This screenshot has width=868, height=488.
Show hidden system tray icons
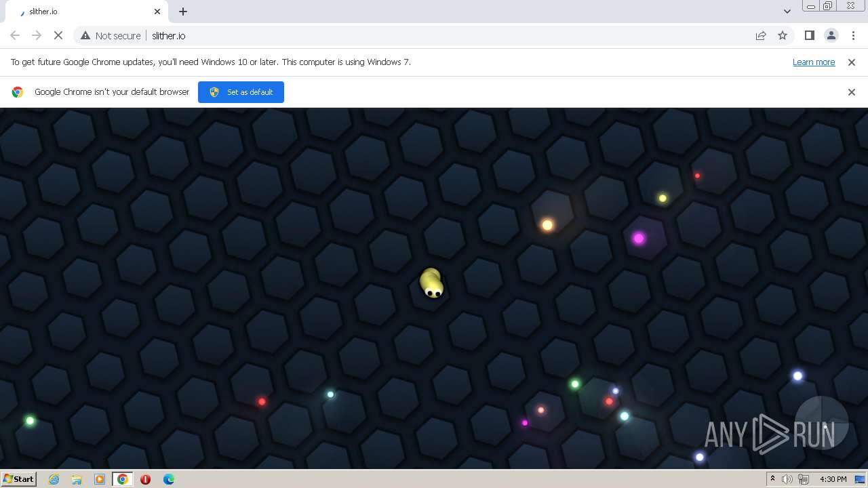click(772, 479)
